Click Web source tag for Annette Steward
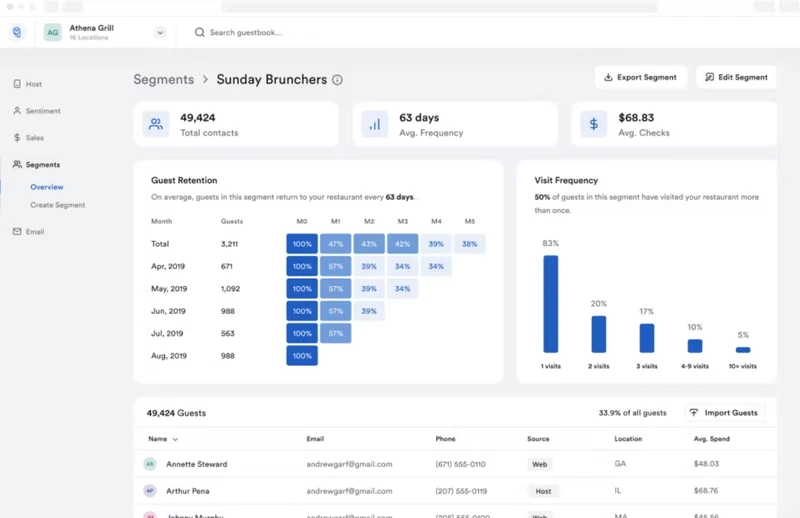 coord(539,464)
